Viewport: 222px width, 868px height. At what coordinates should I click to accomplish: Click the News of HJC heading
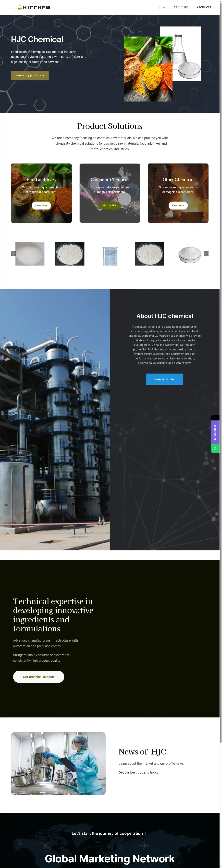point(142,752)
